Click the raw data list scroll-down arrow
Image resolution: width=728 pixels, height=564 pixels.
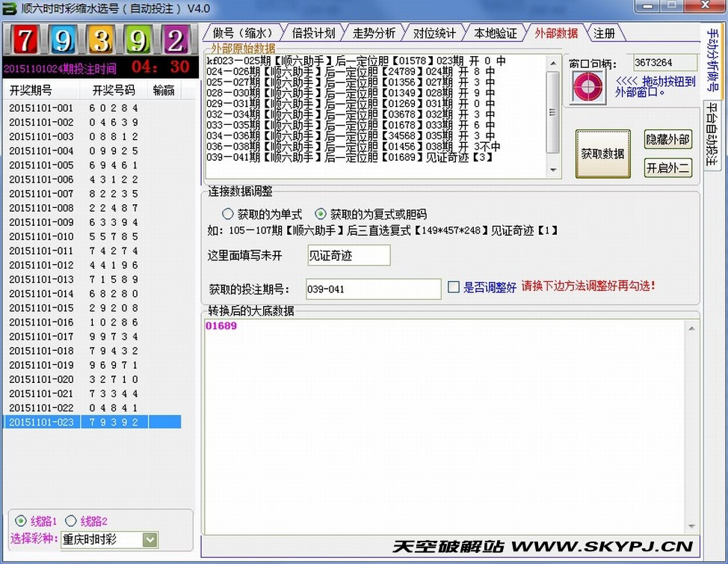tap(553, 171)
